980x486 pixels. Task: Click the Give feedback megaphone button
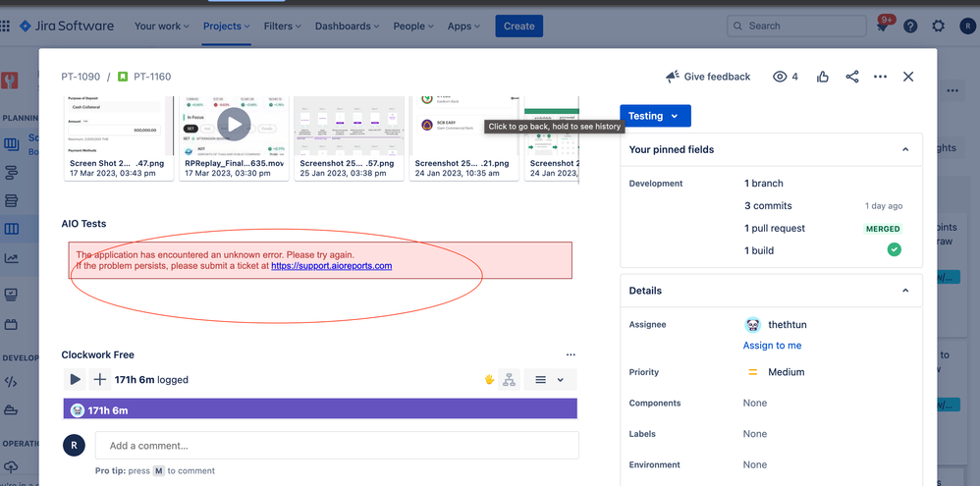click(708, 77)
